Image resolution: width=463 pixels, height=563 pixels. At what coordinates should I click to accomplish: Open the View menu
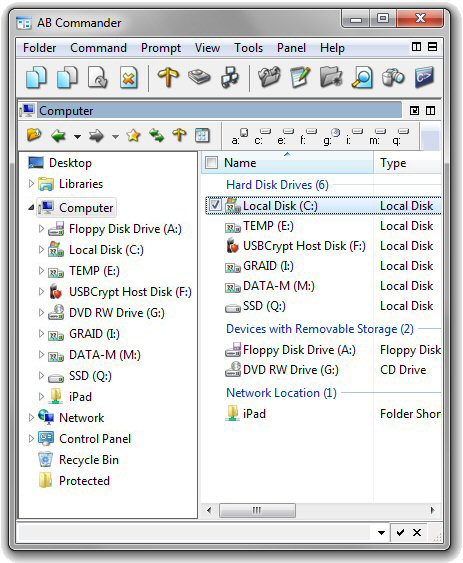[x=207, y=48]
